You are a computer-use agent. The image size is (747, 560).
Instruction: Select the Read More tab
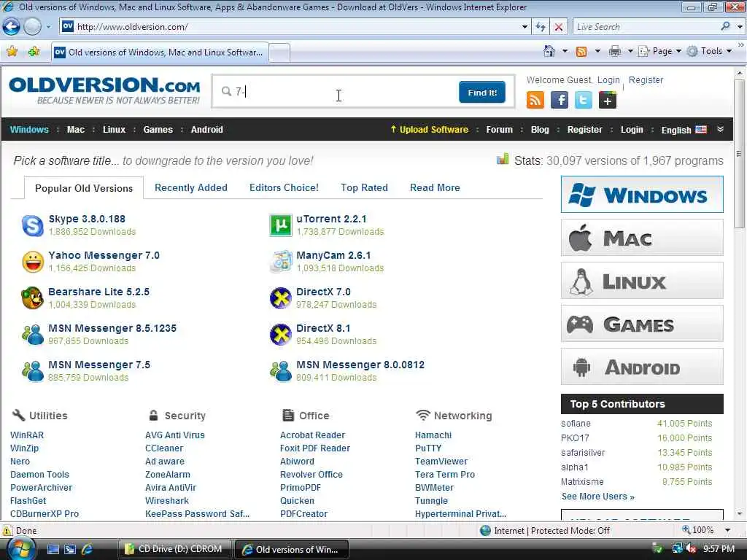tap(435, 187)
